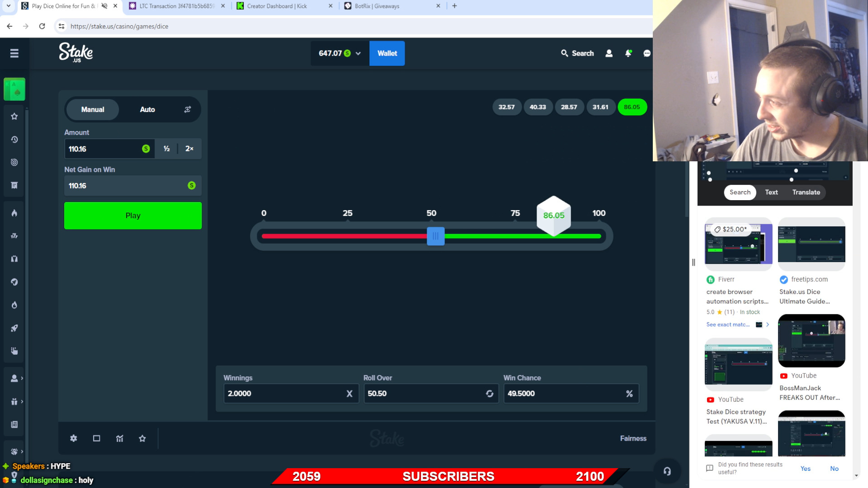Click the Winnings multiplier input field
Screen dimensions: 868x488
coord(291,394)
